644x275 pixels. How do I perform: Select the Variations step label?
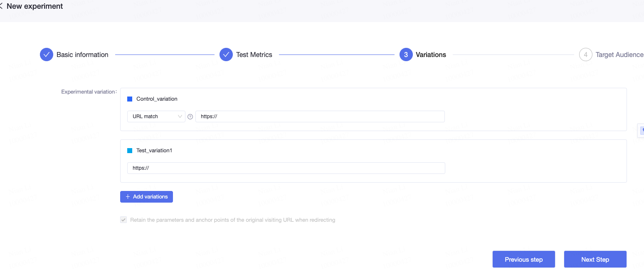[431, 55]
